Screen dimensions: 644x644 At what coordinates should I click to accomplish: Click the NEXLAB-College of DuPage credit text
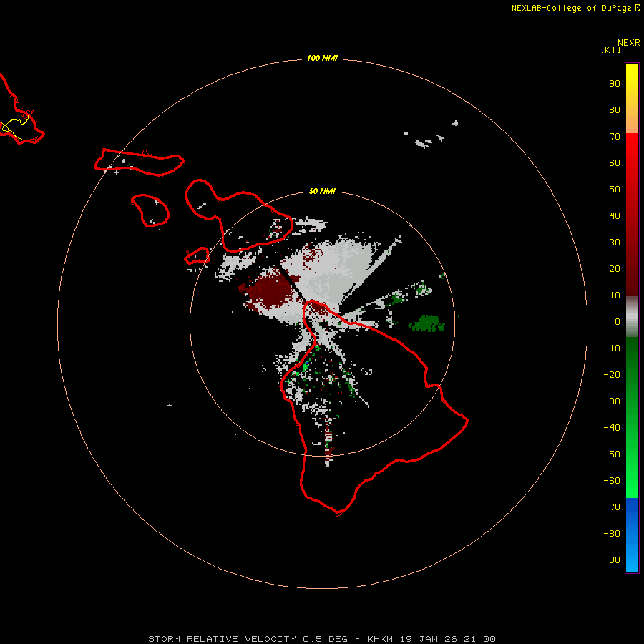571,8
